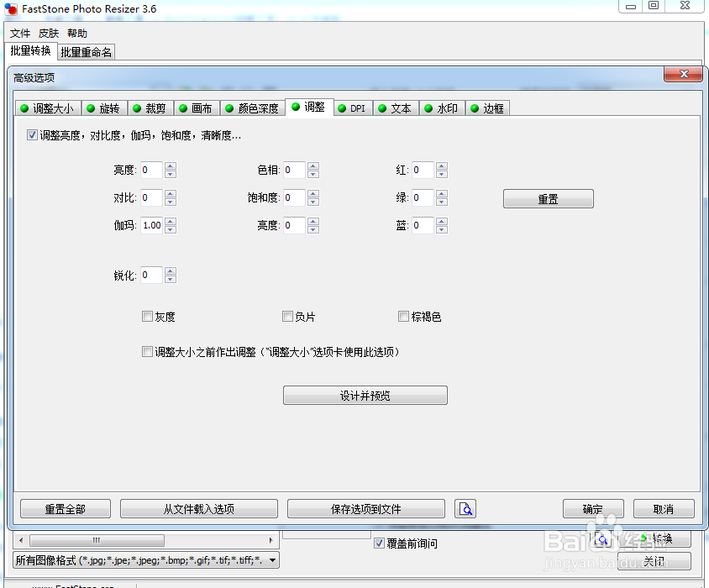Click the scrollbar left arrow in main window
Viewport: 709px width, 588px height.
[21, 540]
